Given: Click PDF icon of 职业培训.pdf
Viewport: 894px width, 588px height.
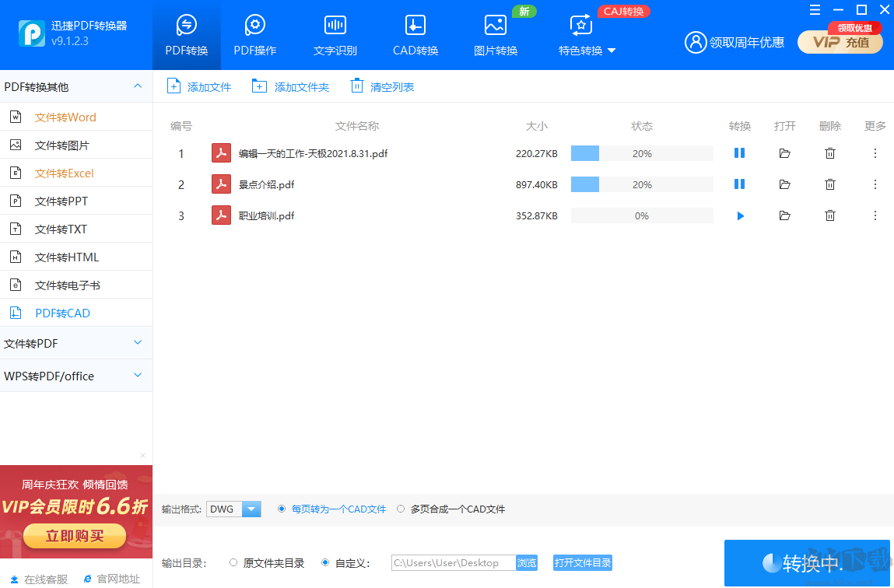Looking at the screenshot, I should pos(221,215).
